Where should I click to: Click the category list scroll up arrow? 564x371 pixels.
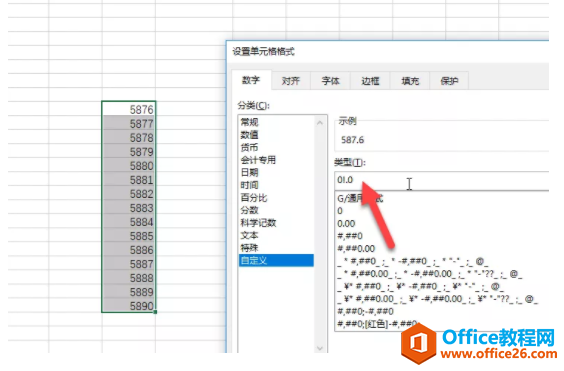click(x=320, y=123)
